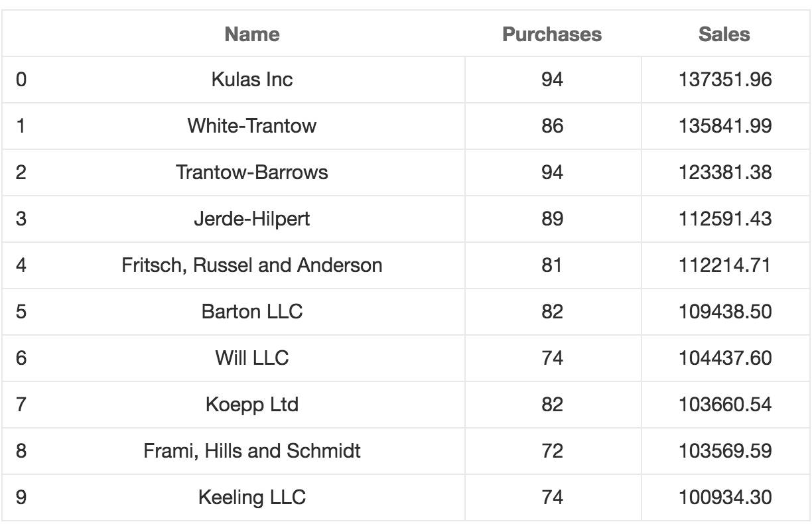
Task: Select Frami, Hills and Schmidt cell
Action: pos(252,451)
